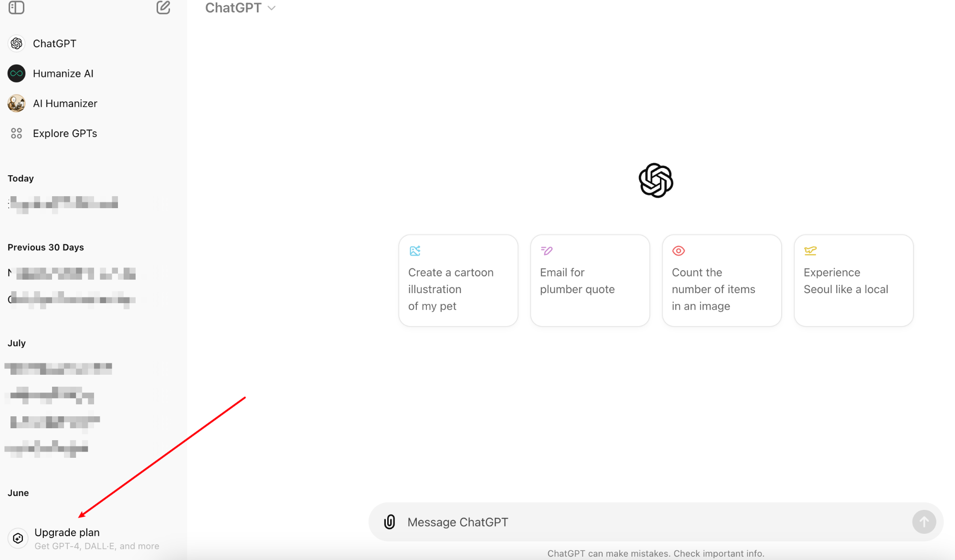Toggle the sidebar collapse button

click(x=16, y=8)
